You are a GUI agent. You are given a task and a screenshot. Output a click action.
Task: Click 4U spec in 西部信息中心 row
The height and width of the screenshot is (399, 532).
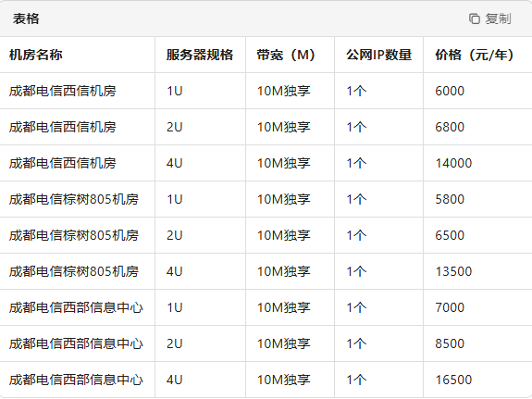pos(174,380)
